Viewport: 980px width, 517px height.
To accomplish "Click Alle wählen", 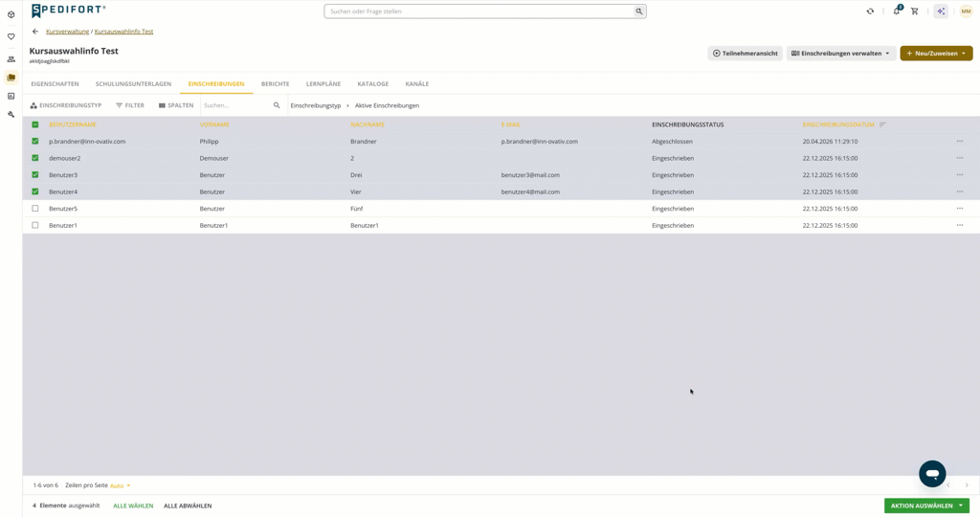I will click(x=133, y=506).
